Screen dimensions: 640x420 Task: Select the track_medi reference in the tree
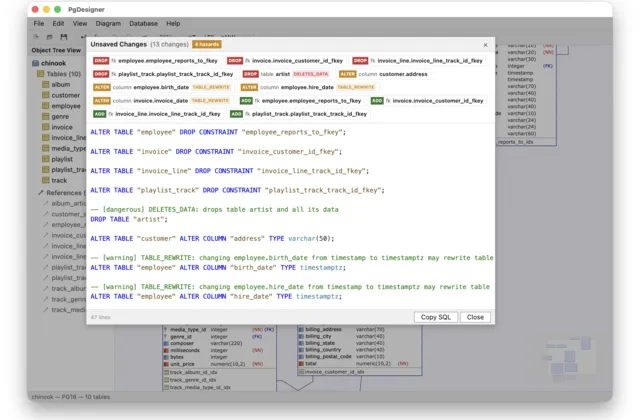(69, 309)
